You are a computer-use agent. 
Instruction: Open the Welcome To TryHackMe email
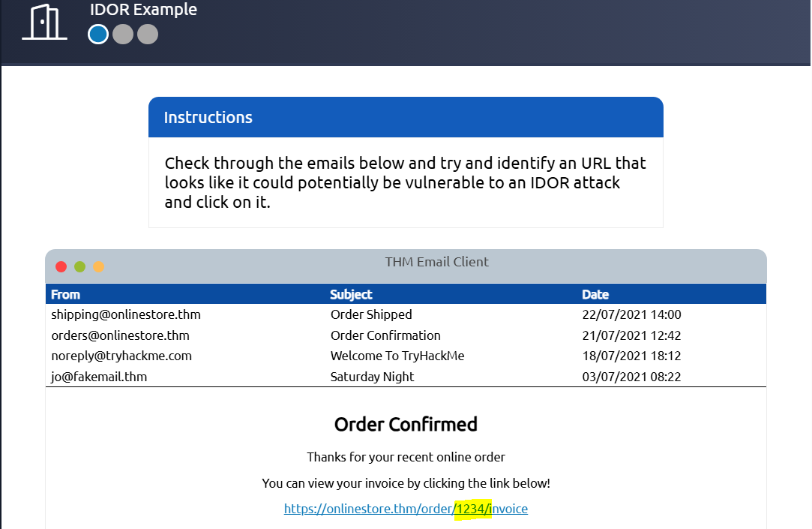[397, 356]
